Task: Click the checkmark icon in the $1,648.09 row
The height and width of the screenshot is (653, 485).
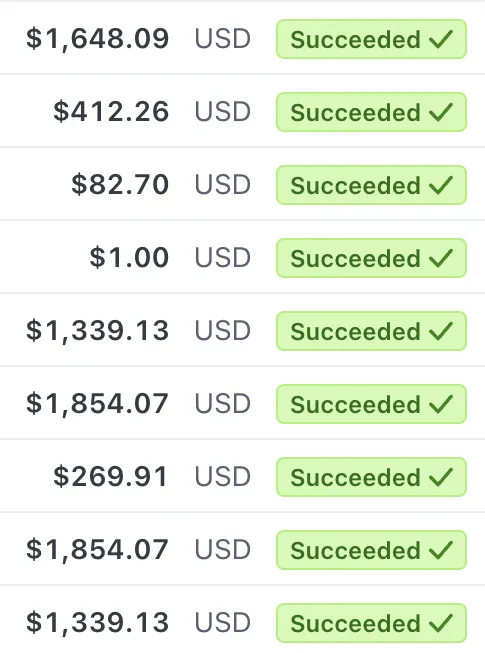Action: 440,39
